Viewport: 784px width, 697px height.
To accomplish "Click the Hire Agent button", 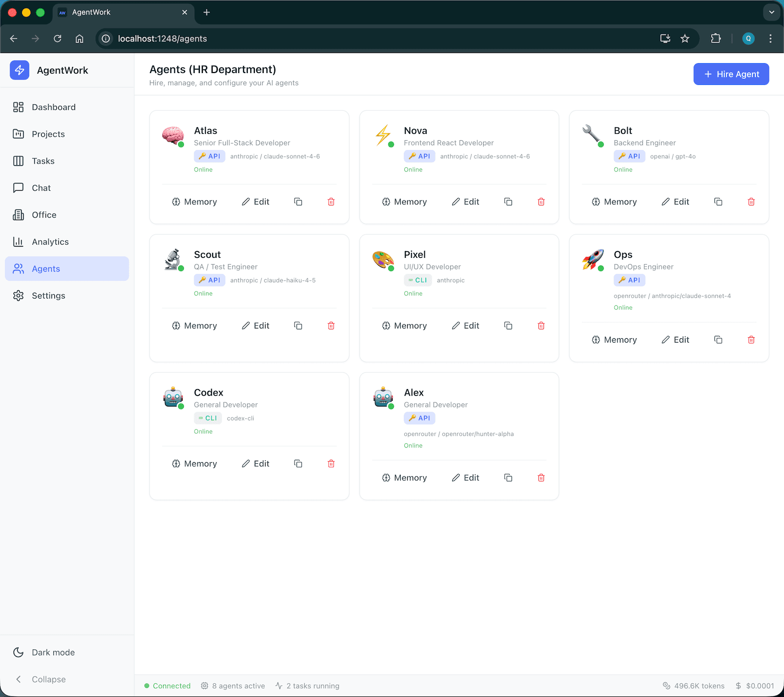I will [731, 74].
